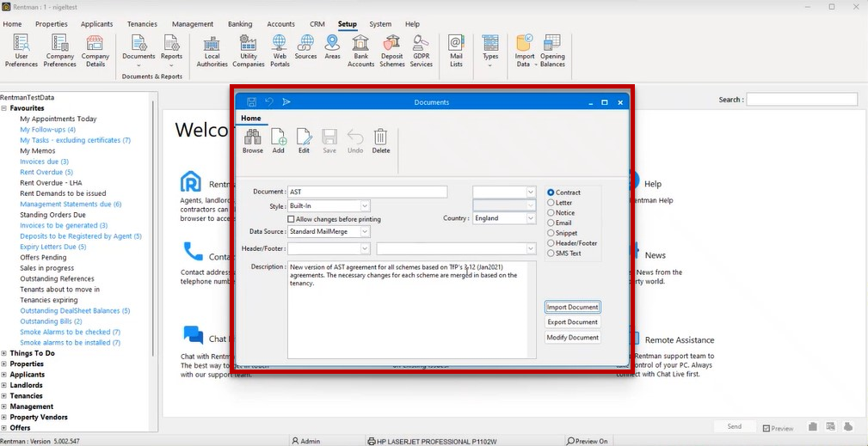Enable Allow changes before printing
The width and height of the screenshot is (868, 446).
[x=291, y=219]
